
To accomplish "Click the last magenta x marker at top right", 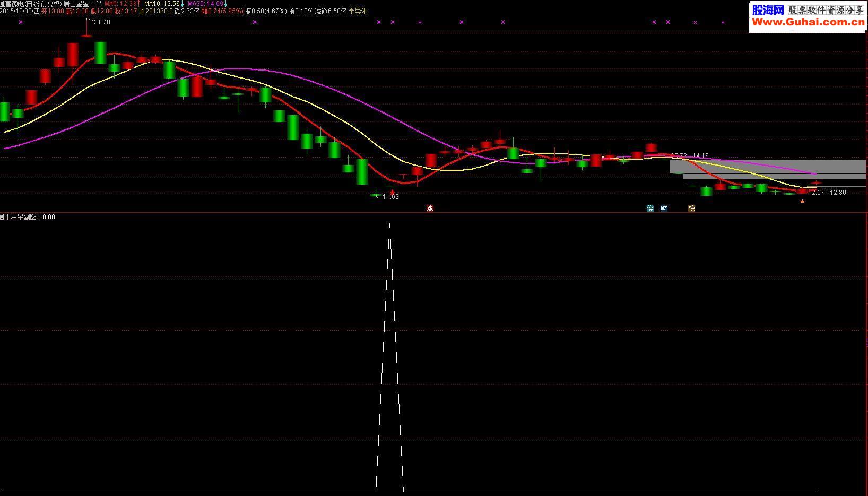I will click(723, 22).
